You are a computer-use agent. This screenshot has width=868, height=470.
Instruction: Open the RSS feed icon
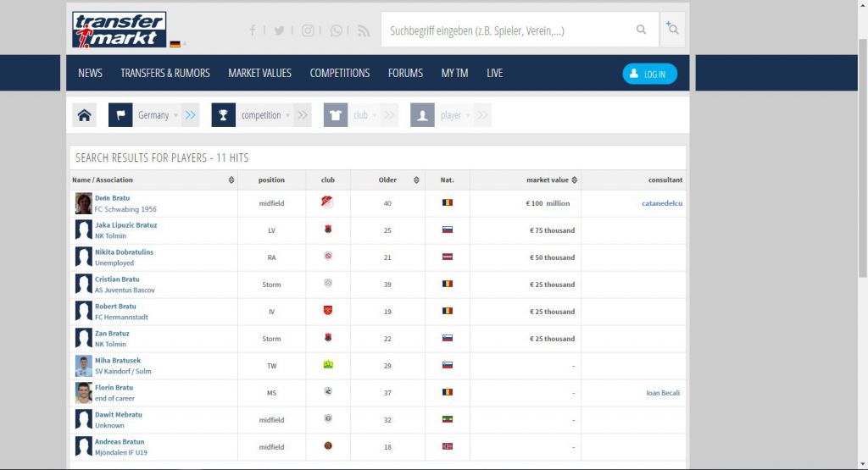[x=364, y=30]
